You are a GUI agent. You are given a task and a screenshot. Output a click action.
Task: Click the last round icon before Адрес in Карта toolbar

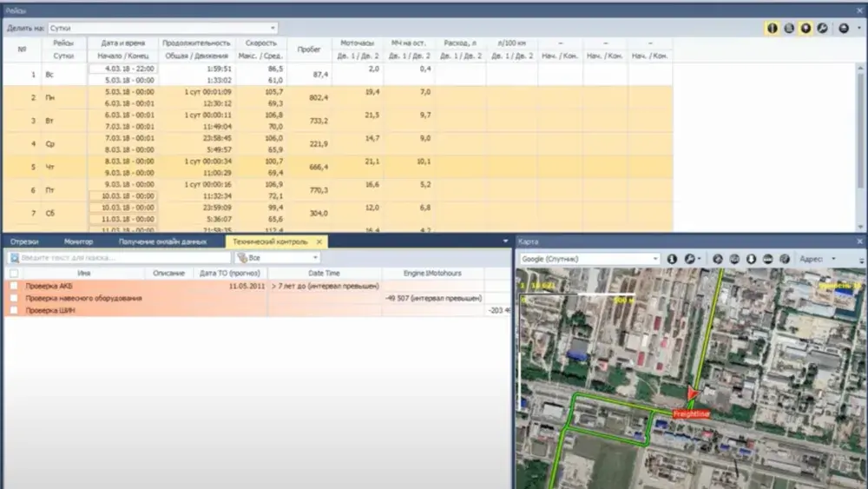click(x=785, y=259)
